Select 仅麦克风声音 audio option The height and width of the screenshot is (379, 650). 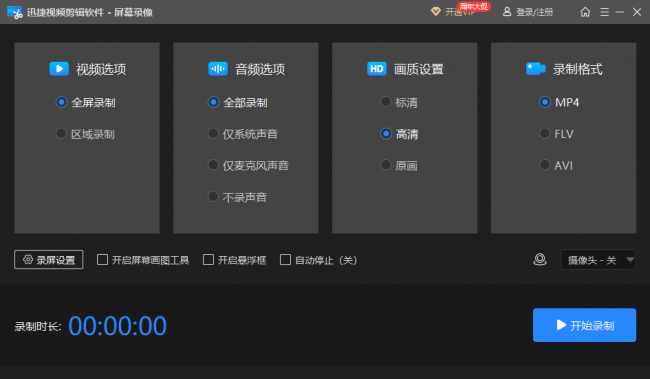click(x=248, y=165)
